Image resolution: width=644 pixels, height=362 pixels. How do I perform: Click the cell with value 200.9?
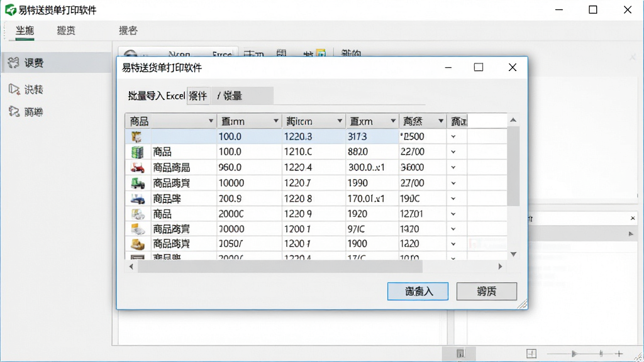249,199
